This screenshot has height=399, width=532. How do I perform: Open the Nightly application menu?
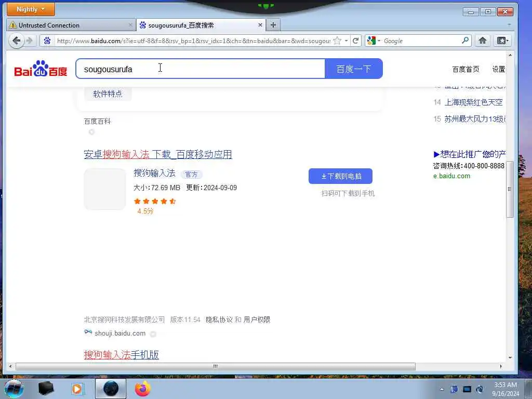31,9
